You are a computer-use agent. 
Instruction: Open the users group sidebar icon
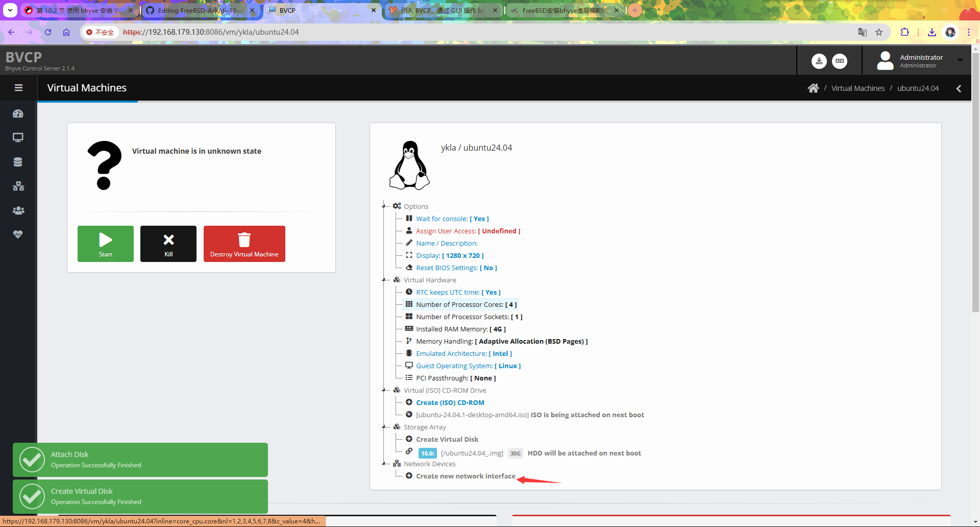18,210
